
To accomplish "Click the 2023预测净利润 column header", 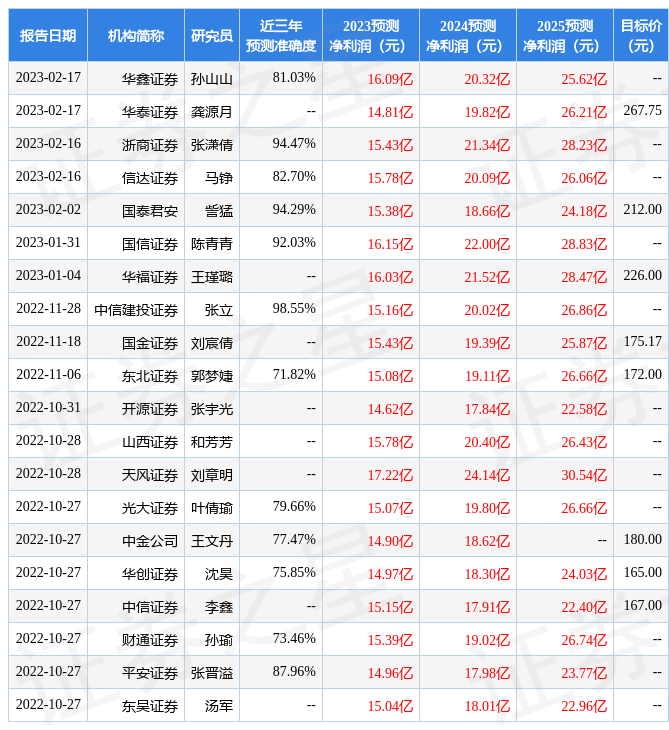I will (371, 35).
